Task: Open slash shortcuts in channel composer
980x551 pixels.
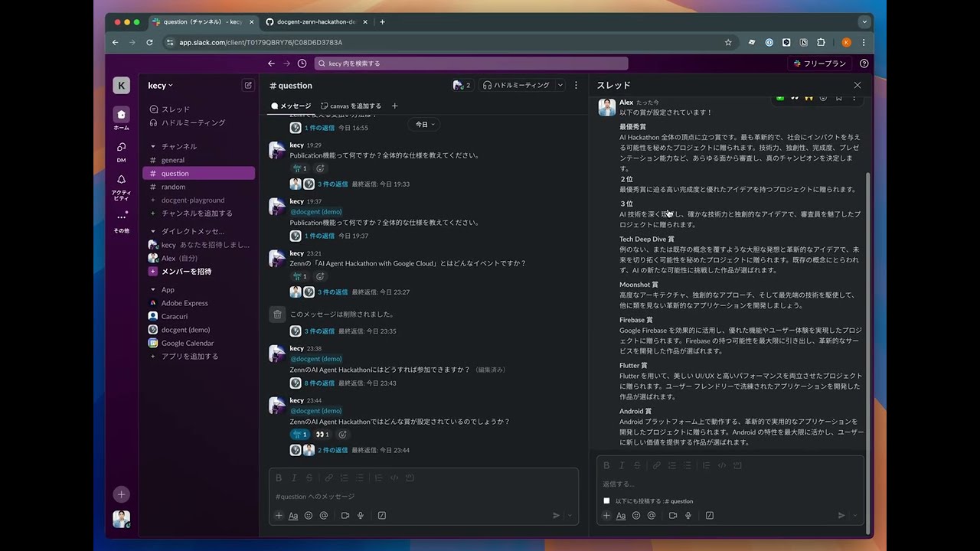Action: [x=382, y=516]
